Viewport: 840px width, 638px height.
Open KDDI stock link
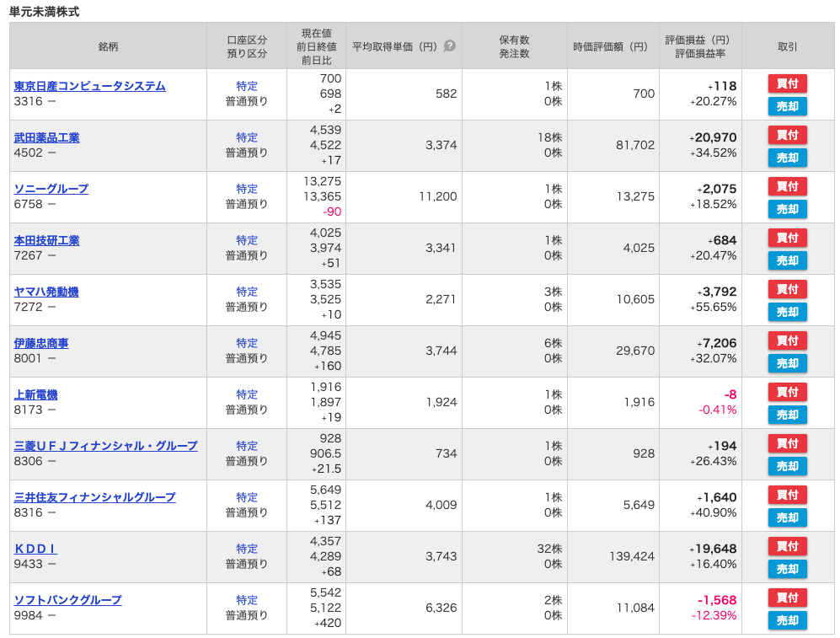coord(35,549)
